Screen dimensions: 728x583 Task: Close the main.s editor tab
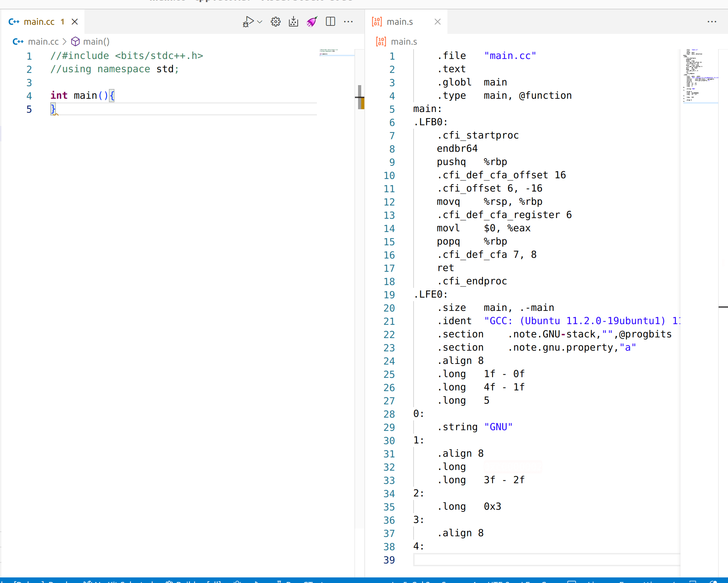tap(438, 22)
